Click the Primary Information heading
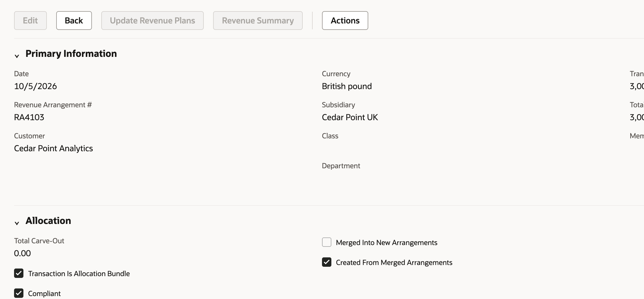This screenshot has height=299, width=644. tap(71, 54)
